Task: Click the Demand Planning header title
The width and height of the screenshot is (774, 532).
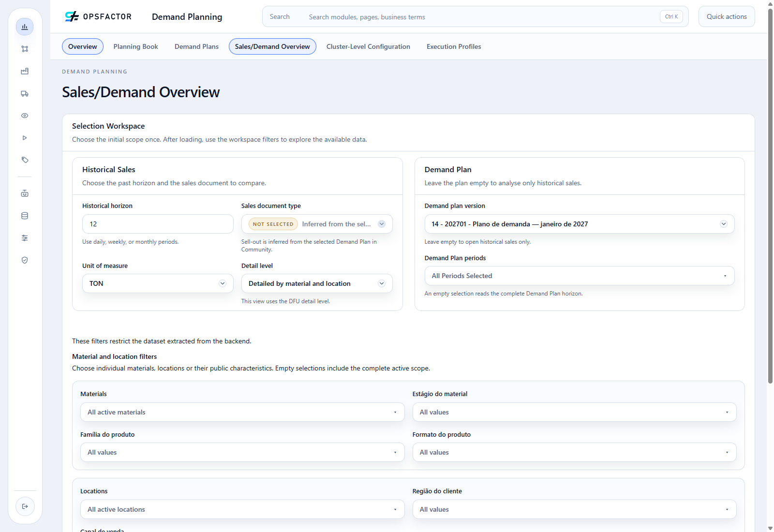Action: (187, 16)
